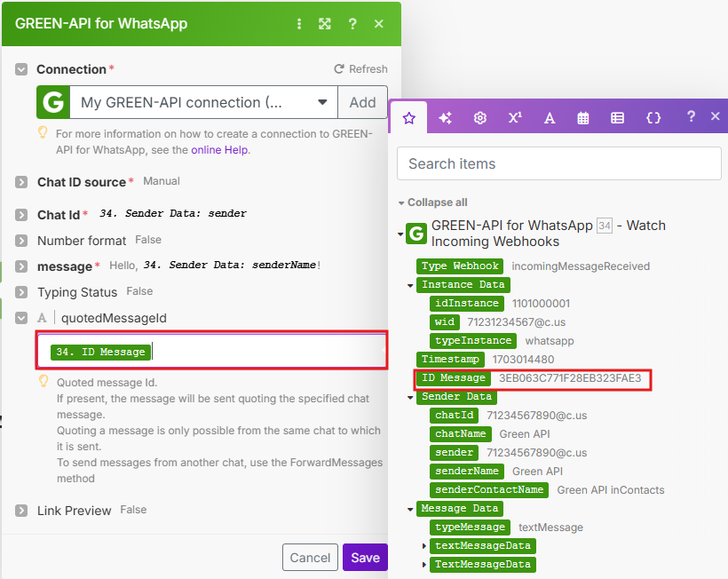This screenshot has height=579, width=728.
Task: Open the three-dot module options menu
Action: coord(299,24)
